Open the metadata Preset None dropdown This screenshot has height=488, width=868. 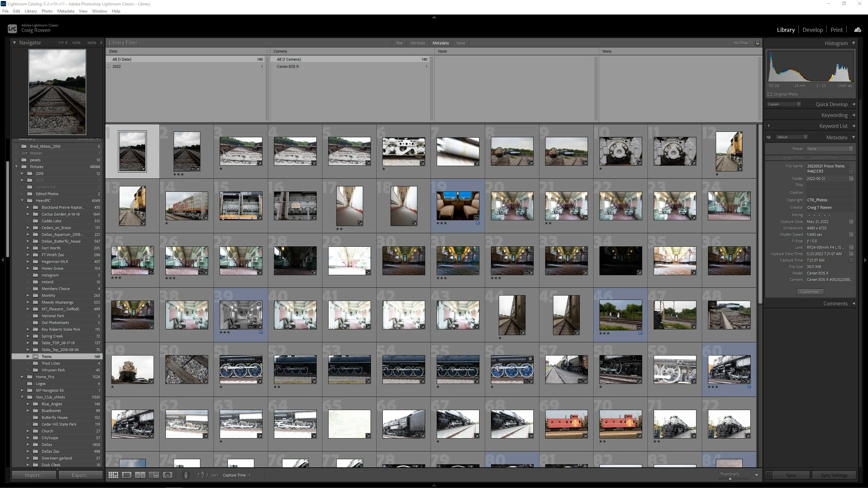pos(829,149)
